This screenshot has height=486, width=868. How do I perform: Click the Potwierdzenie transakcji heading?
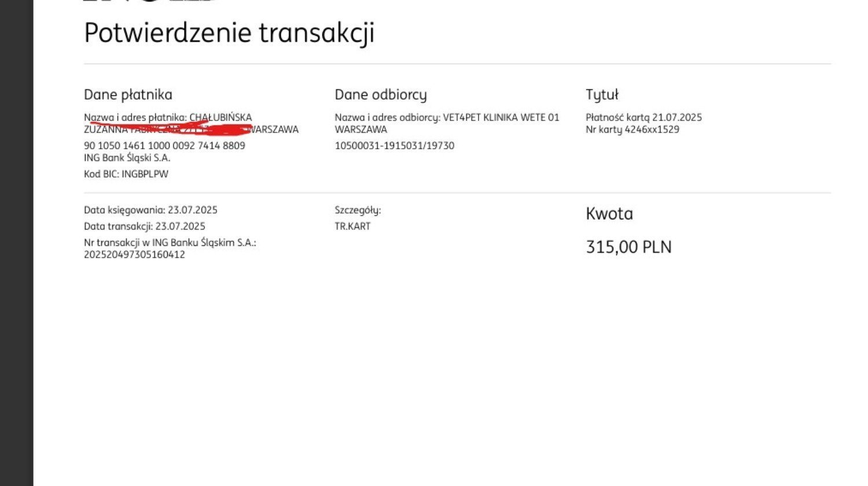[229, 34]
